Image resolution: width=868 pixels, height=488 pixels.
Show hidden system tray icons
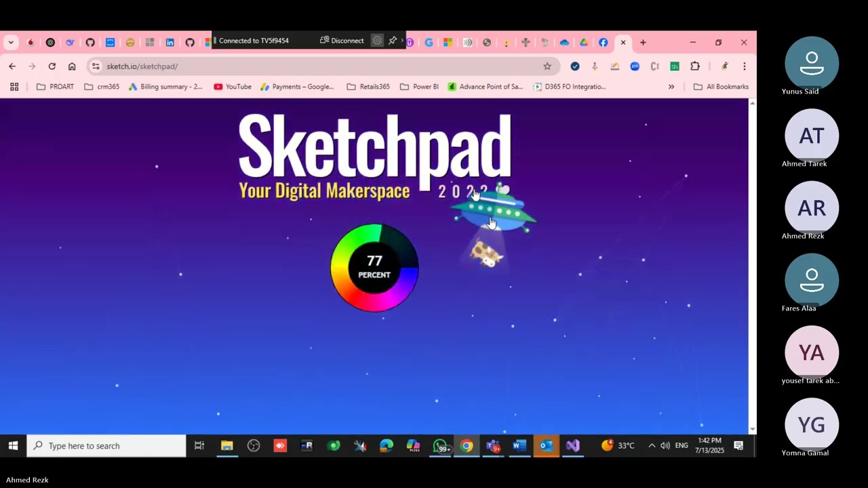coord(652,445)
